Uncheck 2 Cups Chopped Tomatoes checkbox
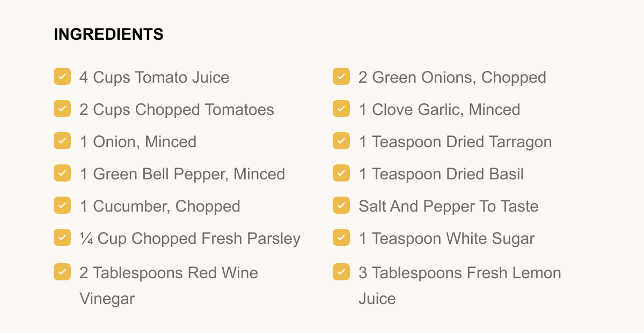Viewport: 644px width, 333px height. (x=62, y=108)
